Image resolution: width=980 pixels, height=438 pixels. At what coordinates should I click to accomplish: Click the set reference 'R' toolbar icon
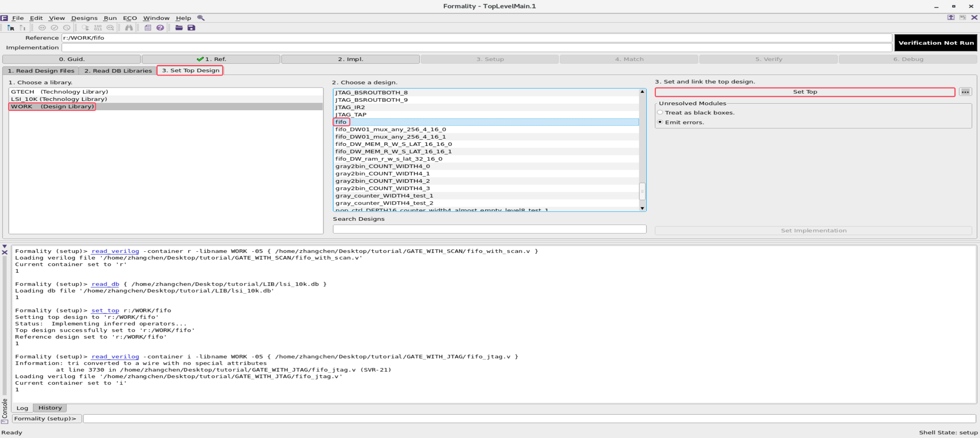click(x=10, y=28)
